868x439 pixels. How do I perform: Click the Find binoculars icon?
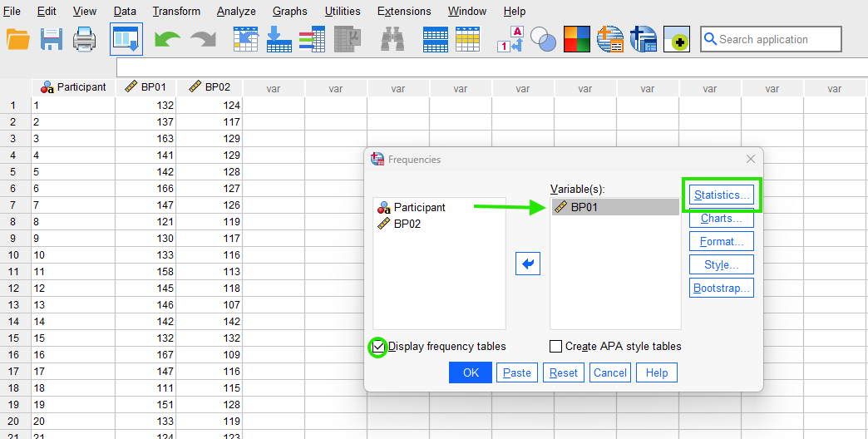click(x=392, y=39)
